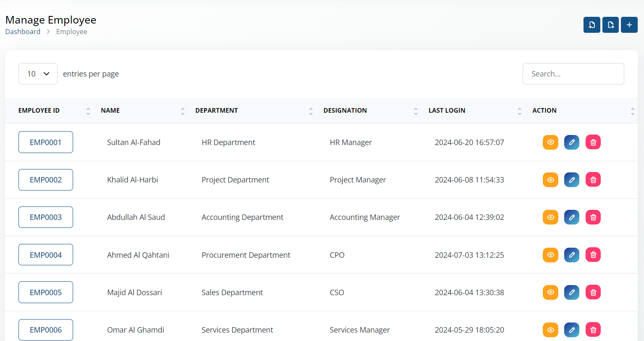
Task: Go to Dashboard breadcrumb link
Action: tap(23, 32)
